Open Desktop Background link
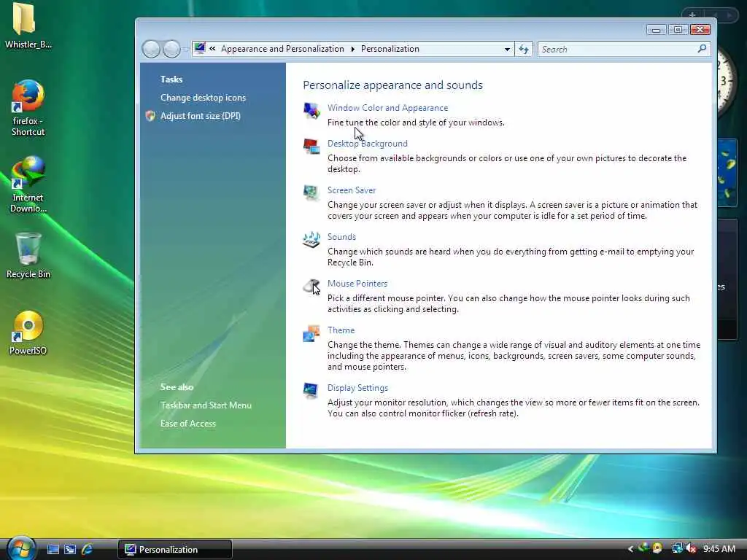The height and width of the screenshot is (560, 747). click(x=368, y=144)
